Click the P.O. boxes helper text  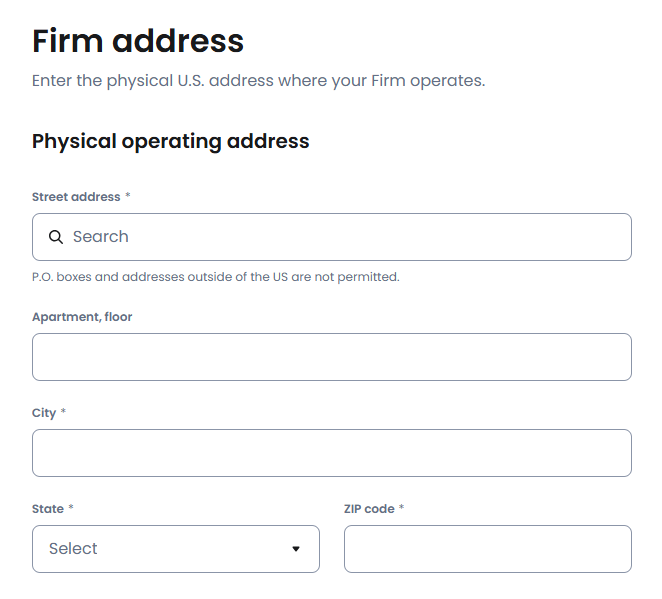pos(216,277)
